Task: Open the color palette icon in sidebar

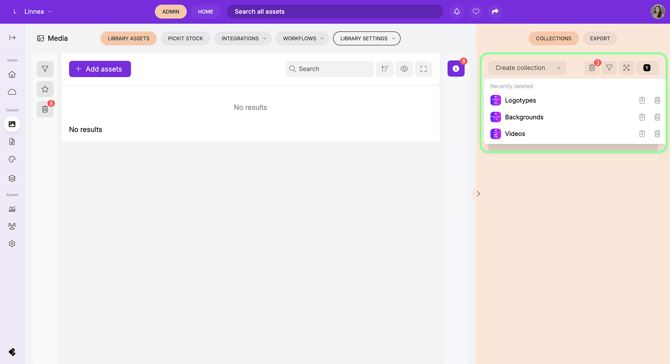Action: [x=12, y=159]
